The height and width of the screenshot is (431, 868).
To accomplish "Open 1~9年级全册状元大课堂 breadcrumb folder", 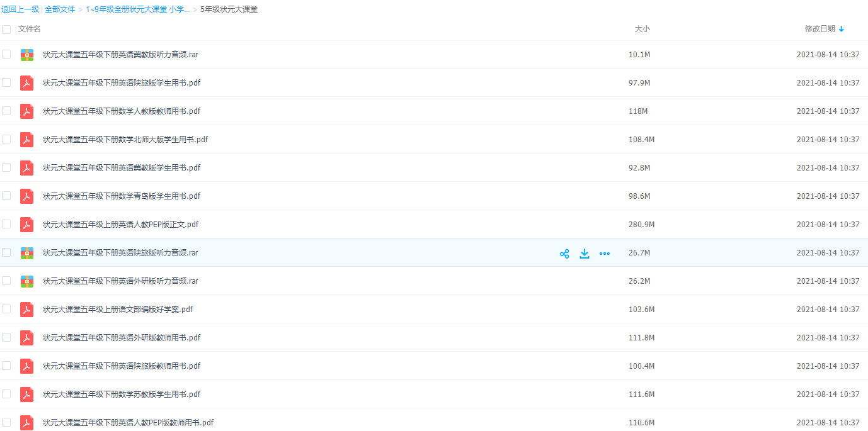I will (137, 9).
